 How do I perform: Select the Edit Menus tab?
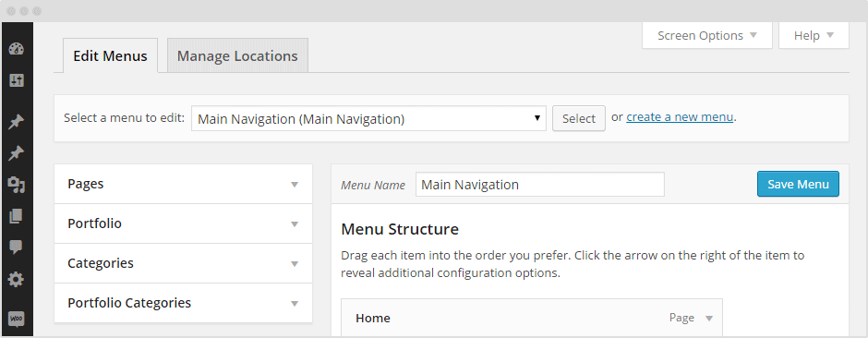click(110, 56)
